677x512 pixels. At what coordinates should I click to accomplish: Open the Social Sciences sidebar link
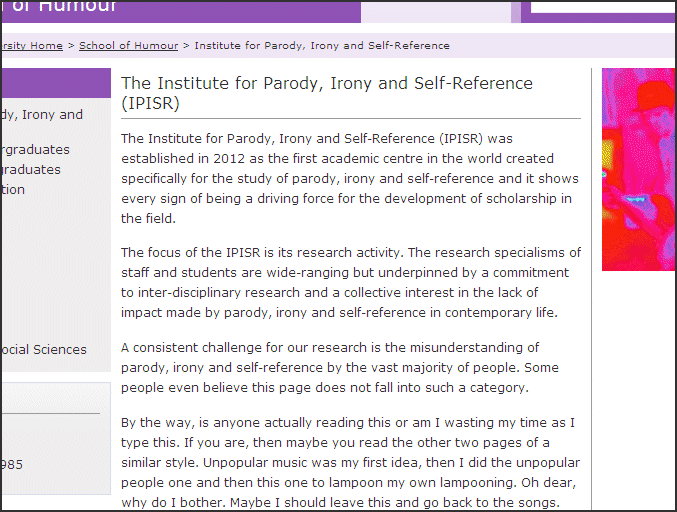[x=44, y=350]
